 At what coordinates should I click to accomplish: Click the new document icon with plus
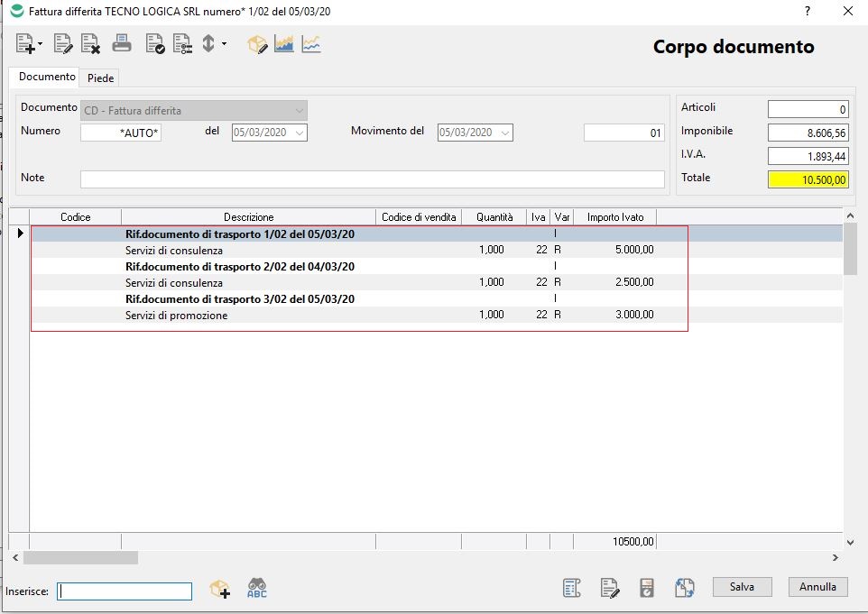point(26,43)
